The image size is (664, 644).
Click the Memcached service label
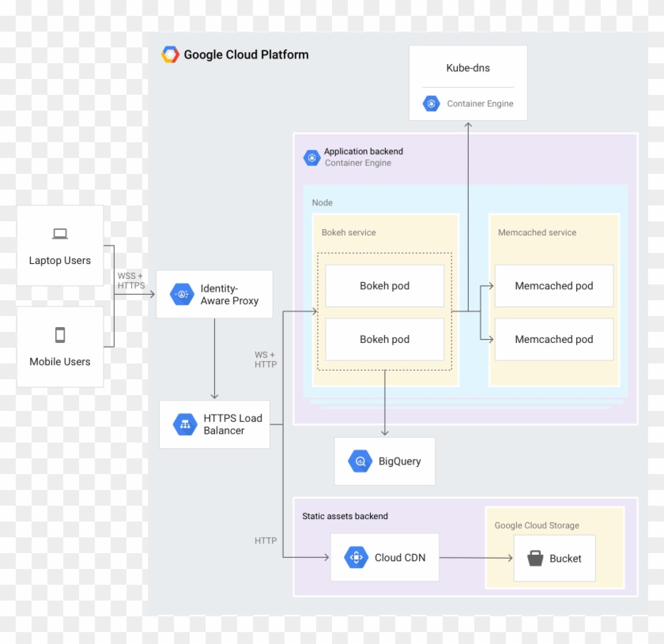[x=537, y=232]
